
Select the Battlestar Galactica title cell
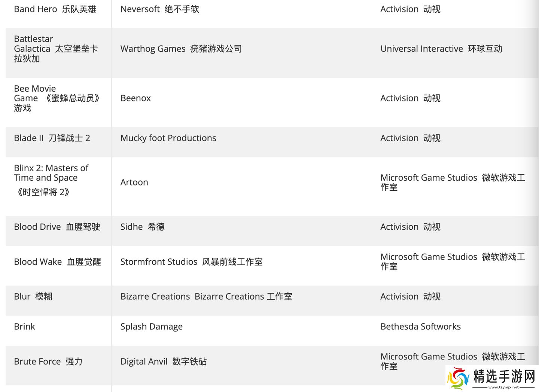pyautogui.click(x=56, y=49)
